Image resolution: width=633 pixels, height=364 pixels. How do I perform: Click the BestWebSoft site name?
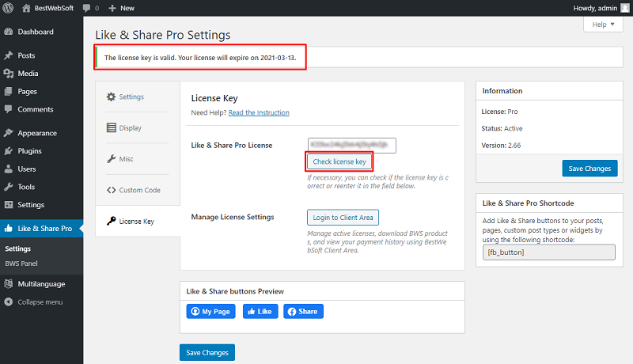54,8
